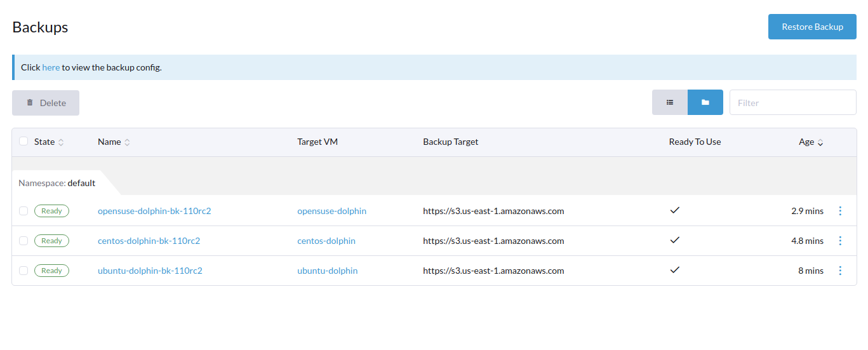The height and width of the screenshot is (350, 868).
Task: Click ready-to-use checkmark in centos-dolphin-bk-110rc2 row
Action: pos(675,240)
